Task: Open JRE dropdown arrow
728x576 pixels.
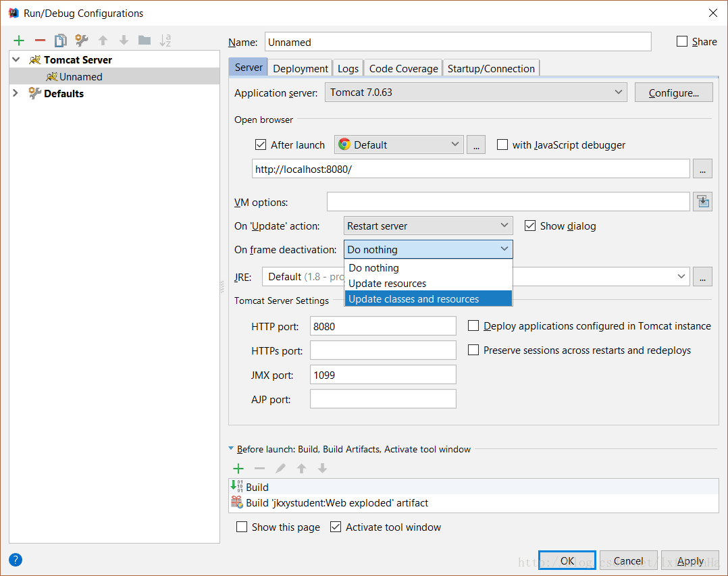Action: coord(681,277)
